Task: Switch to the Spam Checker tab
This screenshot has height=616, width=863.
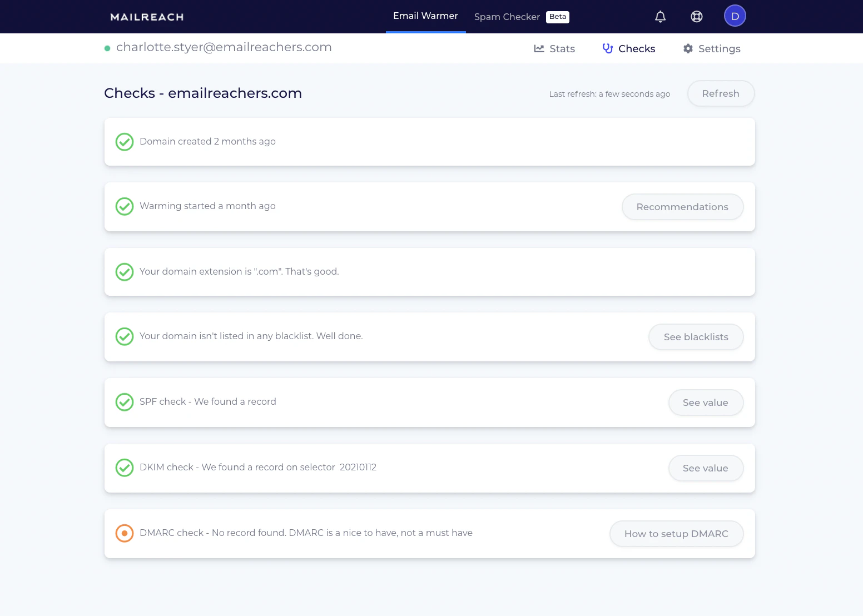Action: coord(507,16)
